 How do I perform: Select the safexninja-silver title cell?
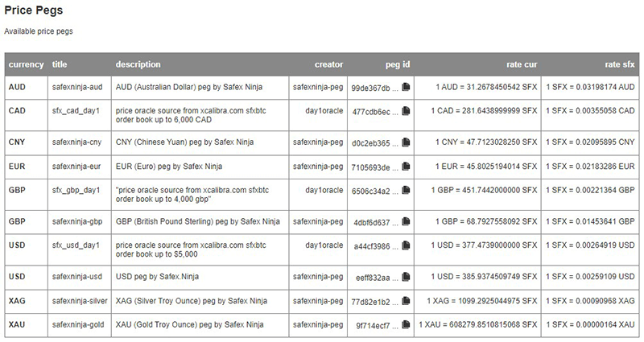(x=79, y=301)
